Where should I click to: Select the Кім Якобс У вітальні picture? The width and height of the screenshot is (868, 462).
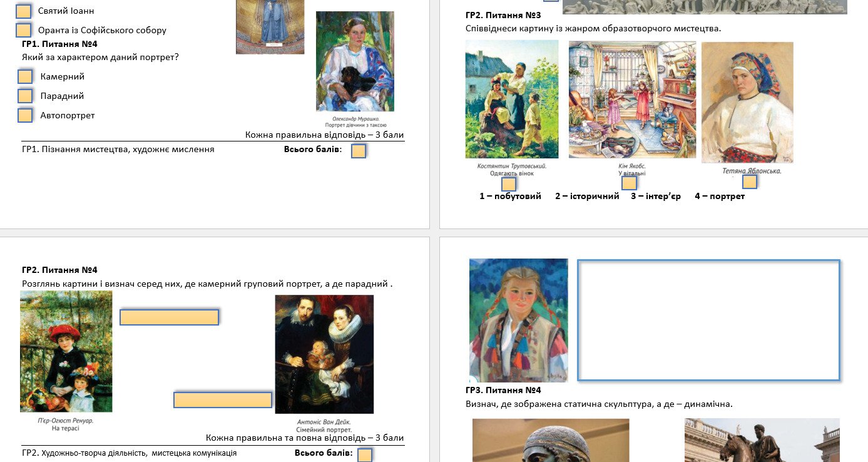[632, 100]
